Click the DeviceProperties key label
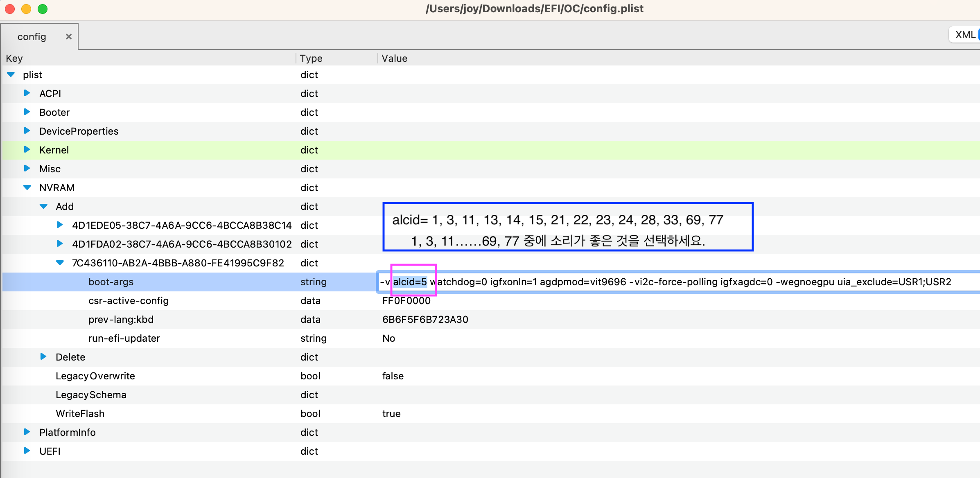The width and height of the screenshot is (980, 478). (x=79, y=131)
